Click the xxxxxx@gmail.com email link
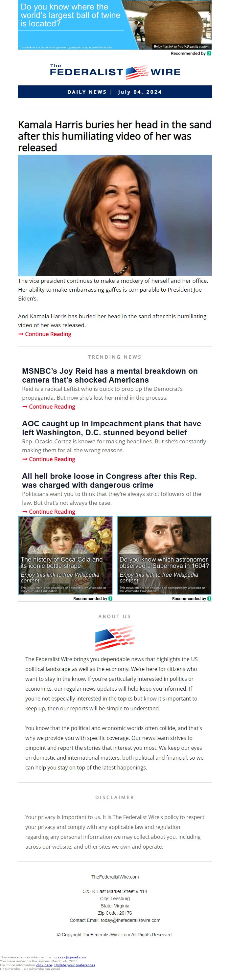Viewport: 230px width, 980px height. [x=70, y=957]
